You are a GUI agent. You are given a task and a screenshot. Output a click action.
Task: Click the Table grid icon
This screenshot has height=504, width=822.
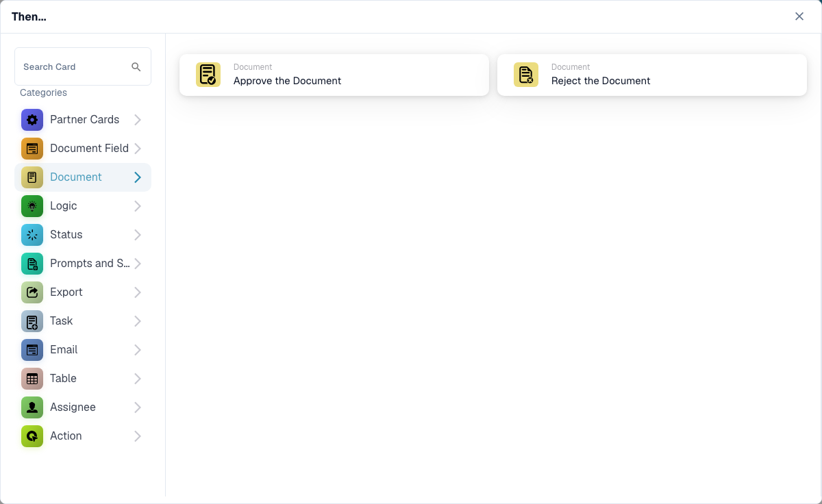(32, 379)
